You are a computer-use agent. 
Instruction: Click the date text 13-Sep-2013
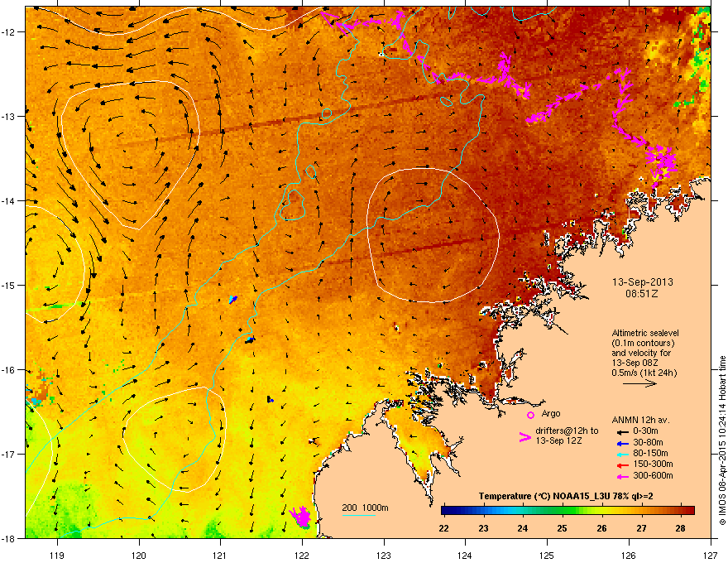(642, 282)
